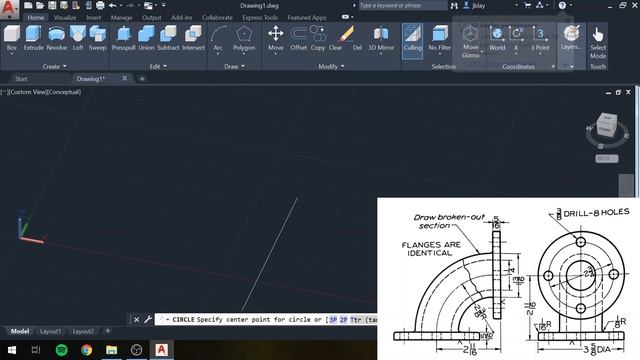The width and height of the screenshot is (640, 360).
Task: Draw with the Arc tool
Action: point(218,38)
